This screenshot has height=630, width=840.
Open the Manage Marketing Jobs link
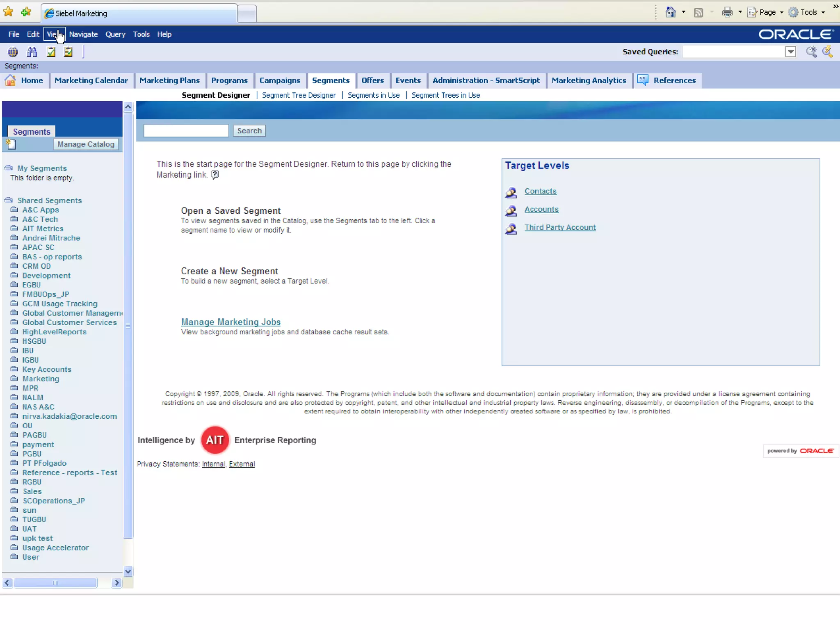pos(231,322)
